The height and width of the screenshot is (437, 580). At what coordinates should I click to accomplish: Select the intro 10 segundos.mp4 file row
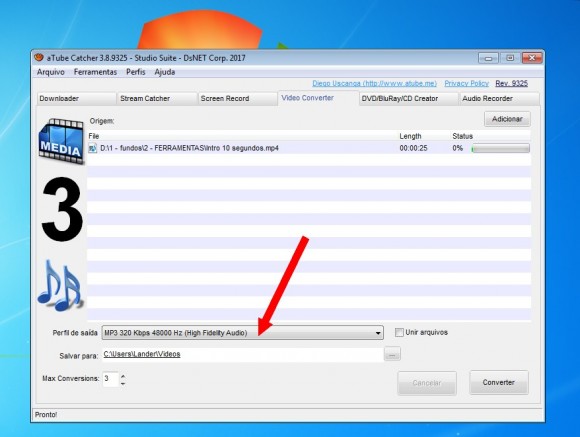[x=309, y=148]
